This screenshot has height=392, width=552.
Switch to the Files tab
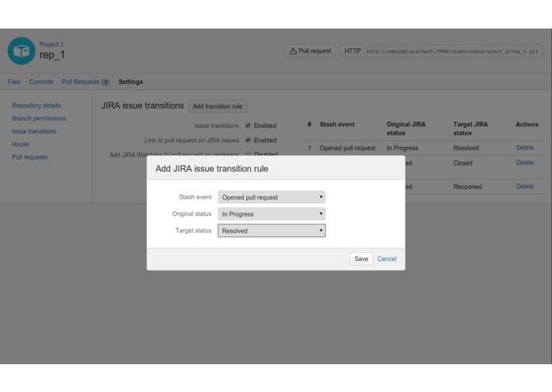[x=14, y=82]
